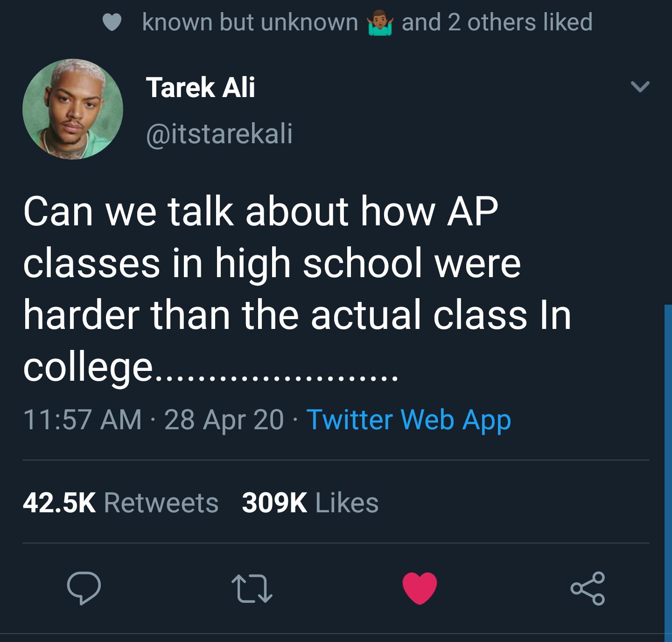View the 309K Likes list

point(310,502)
